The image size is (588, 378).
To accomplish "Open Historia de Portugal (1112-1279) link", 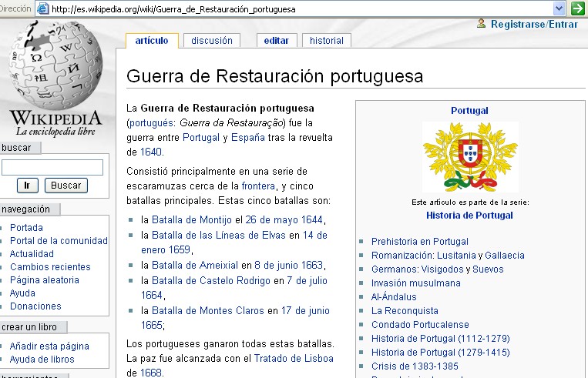I will click(x=441, y=338).
